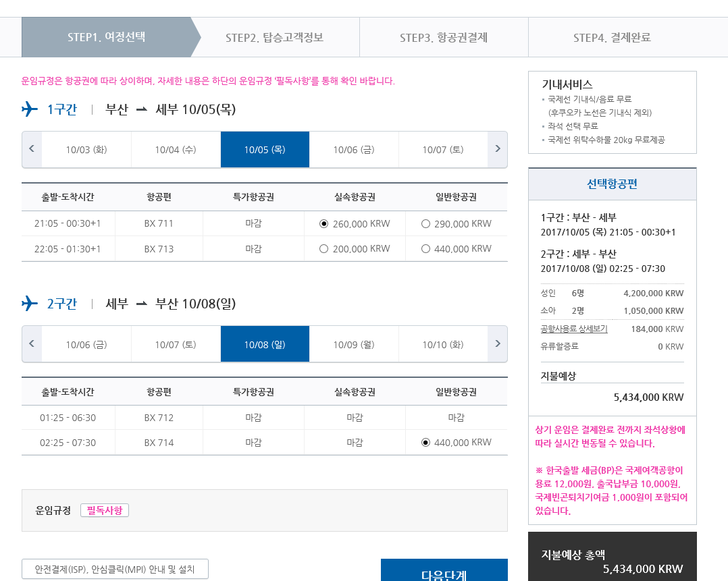Click the 다음단계 next step button
The image size is (728, 581).
(x=444, y=571)
